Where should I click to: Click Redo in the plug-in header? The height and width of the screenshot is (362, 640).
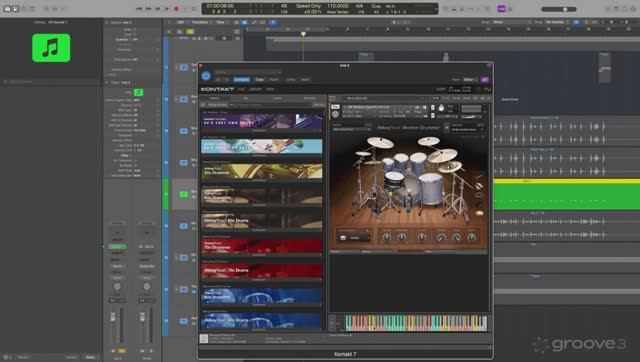click(305, 80)
